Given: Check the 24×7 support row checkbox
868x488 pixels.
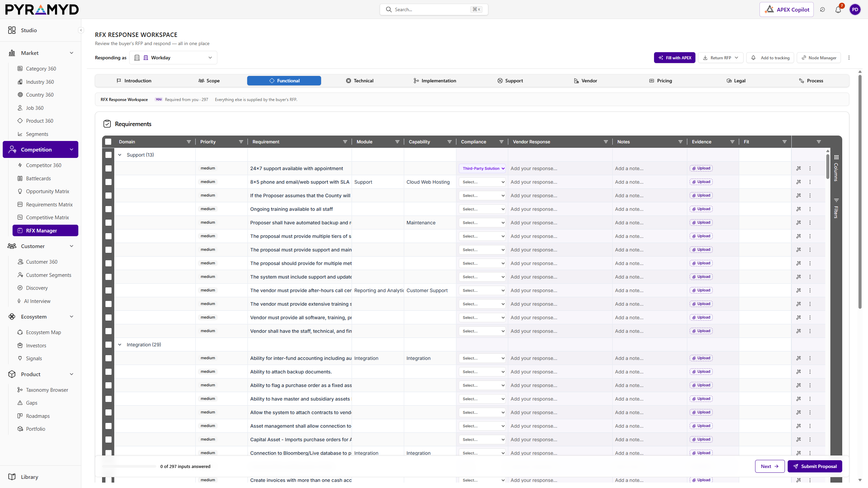Looking at the screenshot, I should 108,168.
